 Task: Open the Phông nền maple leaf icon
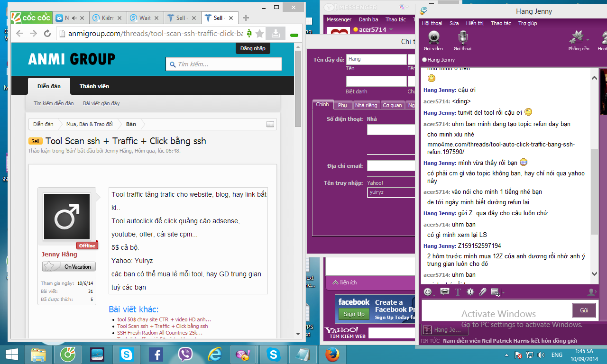click(577, 38)
